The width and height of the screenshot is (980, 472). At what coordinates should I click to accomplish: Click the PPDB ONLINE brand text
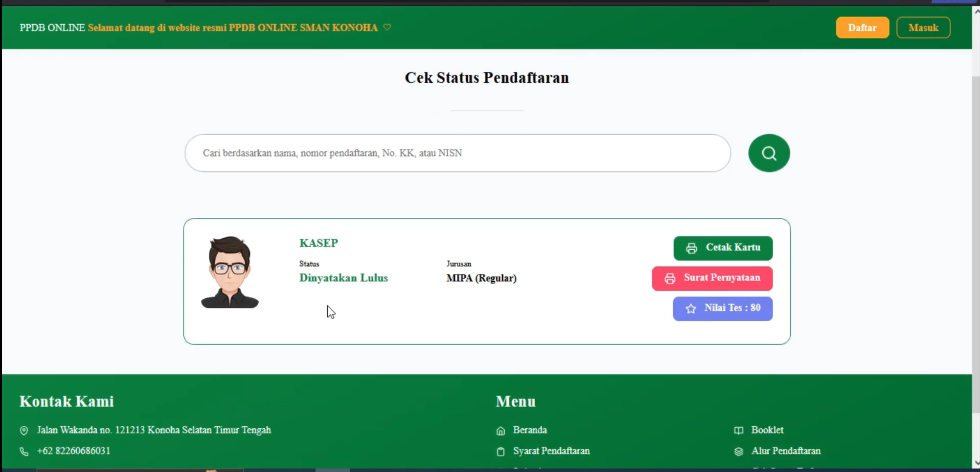tap(52, 28)
